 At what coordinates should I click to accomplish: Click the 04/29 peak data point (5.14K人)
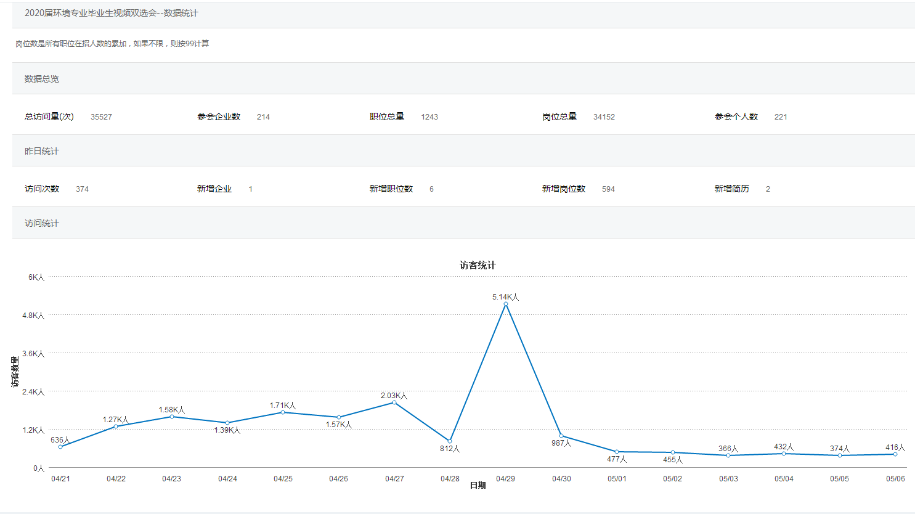506,305
